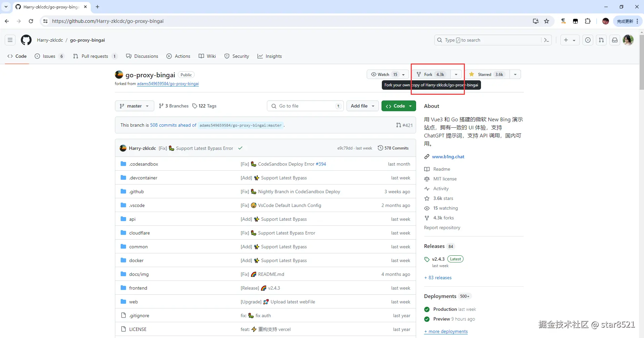The width and height of the screenshot is (644, 338).
Task: Click the browser reload button
Action: coord(31,21)
